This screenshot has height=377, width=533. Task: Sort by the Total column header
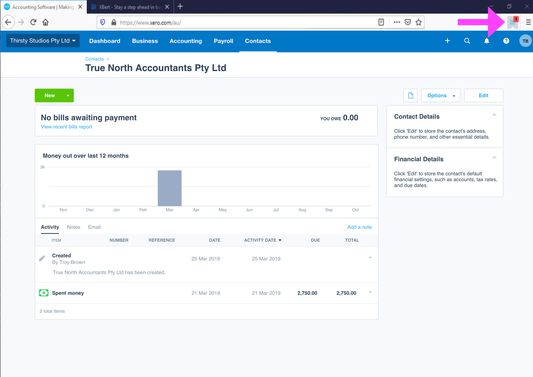(x=352, y=240)
